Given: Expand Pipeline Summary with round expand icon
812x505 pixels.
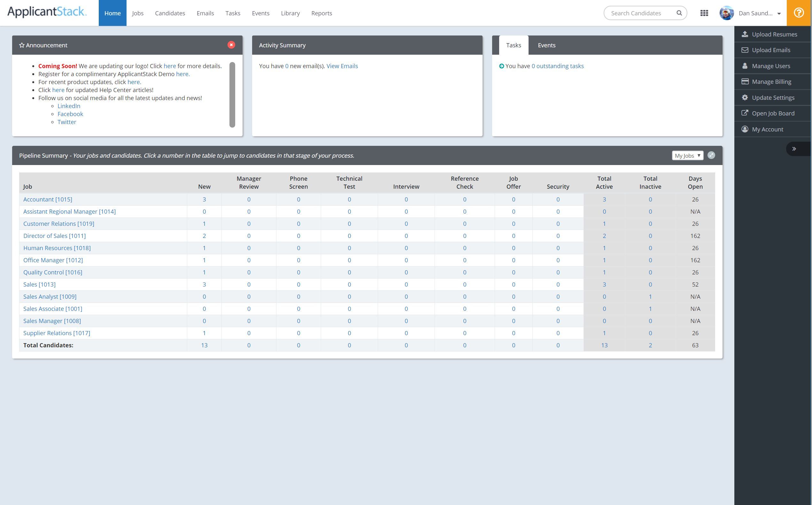Looking at the screenshot, I should [711, 155].
